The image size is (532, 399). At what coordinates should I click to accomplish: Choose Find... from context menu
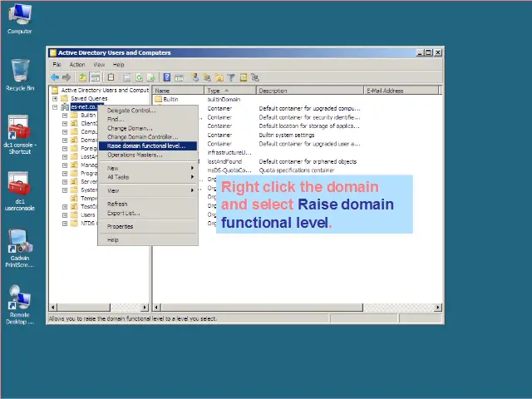pos(148,120)
